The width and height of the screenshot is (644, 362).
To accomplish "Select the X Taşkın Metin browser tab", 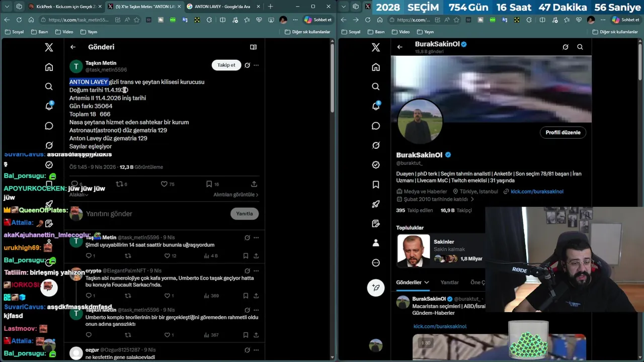I will tap(145, 7).
